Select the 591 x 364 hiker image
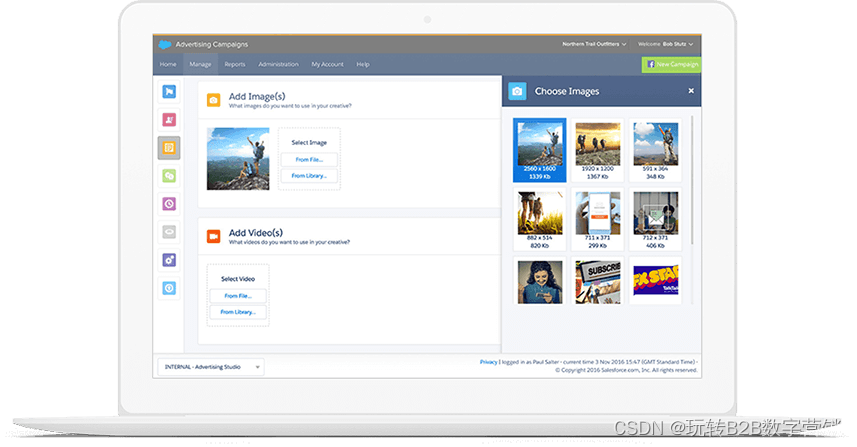 [655, 150]
